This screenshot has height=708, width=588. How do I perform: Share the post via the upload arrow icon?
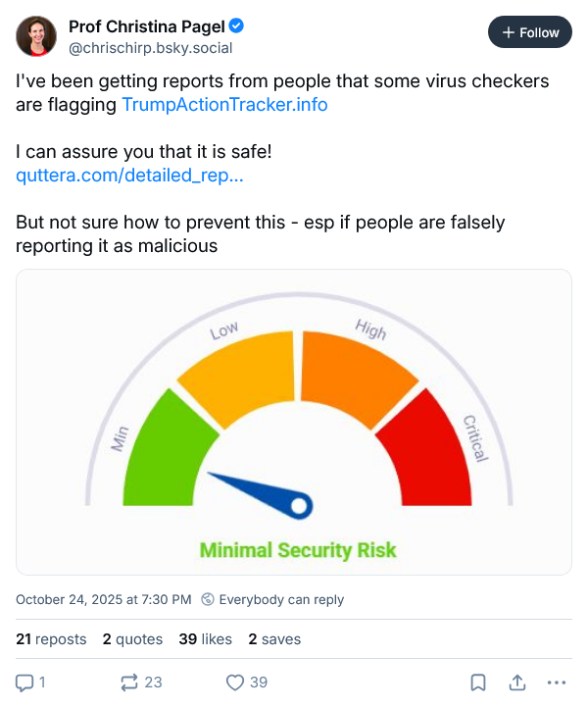click(x=516, y=682)
